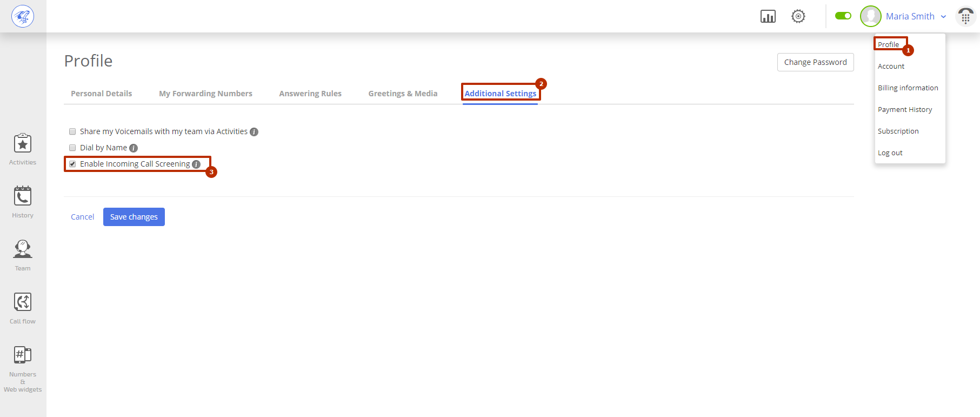Choose Subscription in user menu

pyautogui.click(x=898, y=131)
